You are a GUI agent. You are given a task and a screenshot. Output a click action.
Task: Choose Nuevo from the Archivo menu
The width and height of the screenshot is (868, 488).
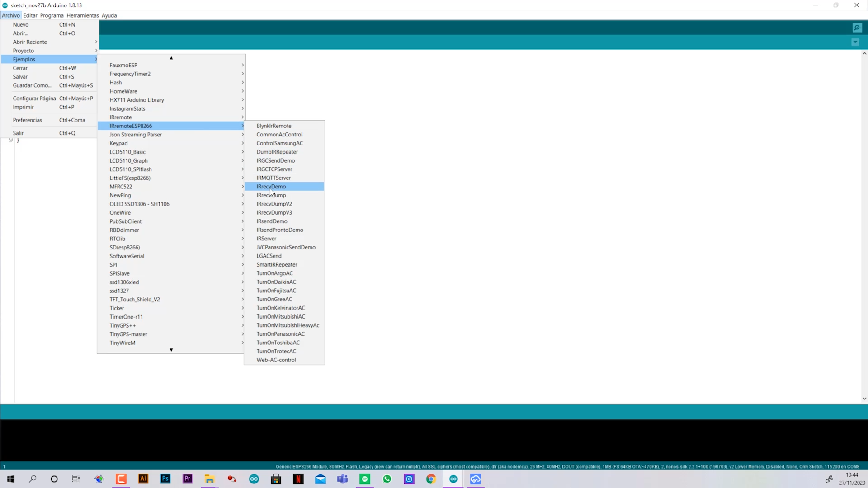[49, 25]
